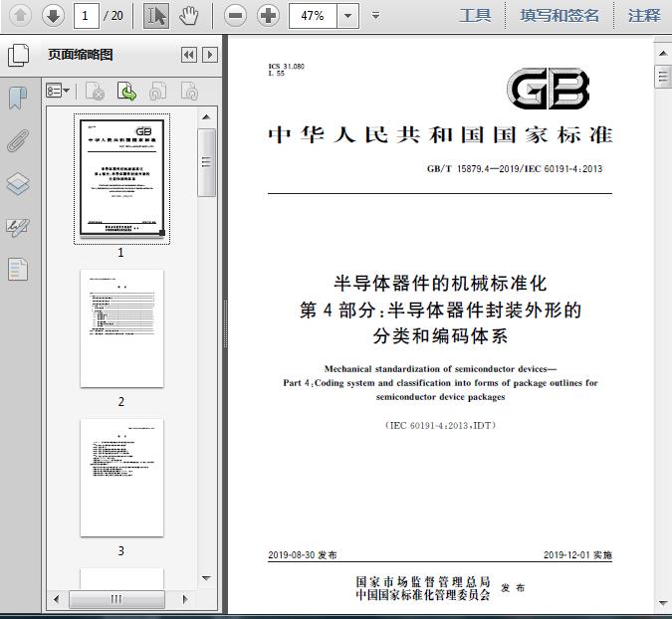
Task: Open the Attachments paperclip panel
Action: coord(18,141)
